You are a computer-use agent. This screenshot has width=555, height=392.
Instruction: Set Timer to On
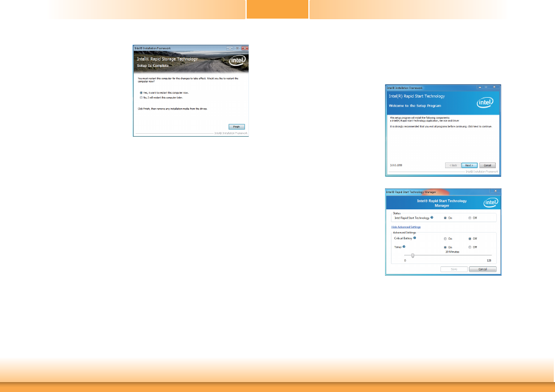tap(445, 247)
